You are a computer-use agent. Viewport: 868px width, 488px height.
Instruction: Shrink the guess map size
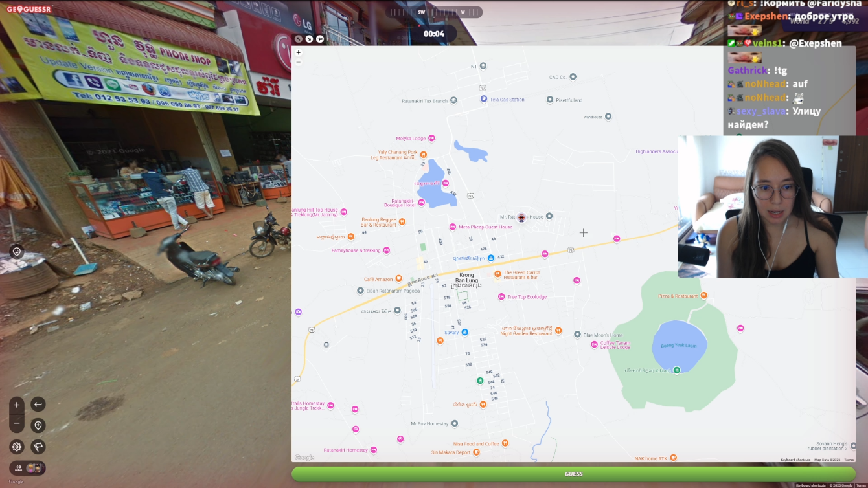(309, 39)
